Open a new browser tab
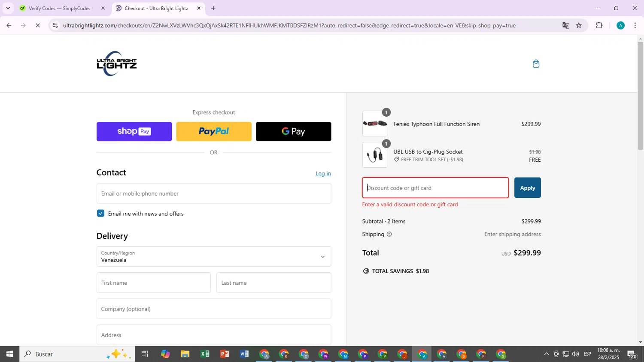644x362 pixels. coord(213,8)
